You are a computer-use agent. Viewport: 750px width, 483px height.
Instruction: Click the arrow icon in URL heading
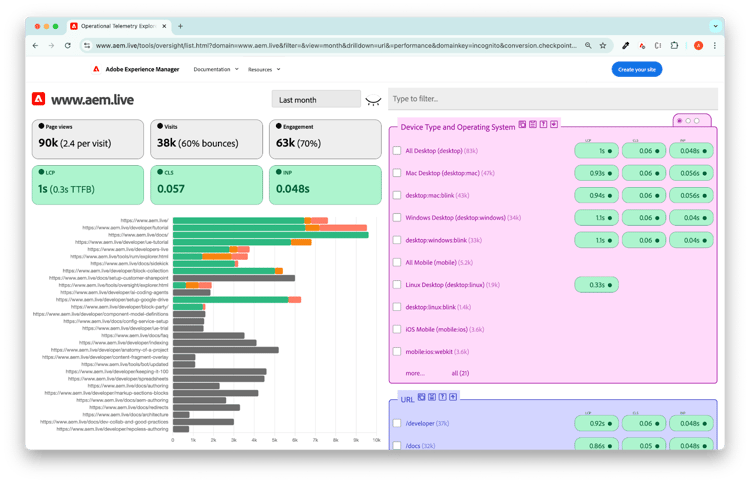pos(454,397)
